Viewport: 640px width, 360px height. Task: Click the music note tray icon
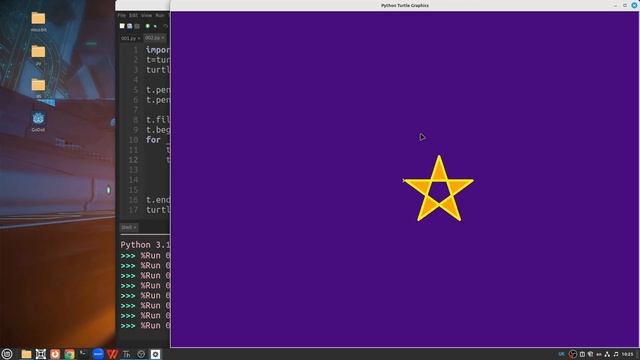point(616,354)
